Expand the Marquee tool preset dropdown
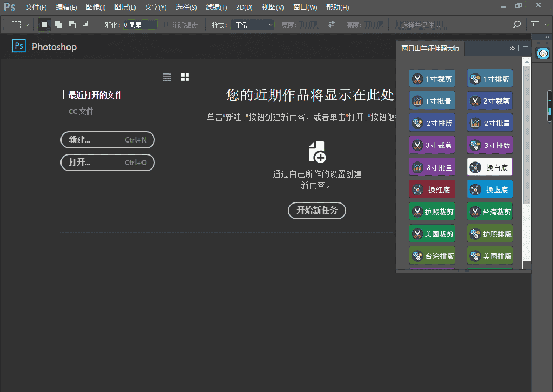 tap(21, 24)
